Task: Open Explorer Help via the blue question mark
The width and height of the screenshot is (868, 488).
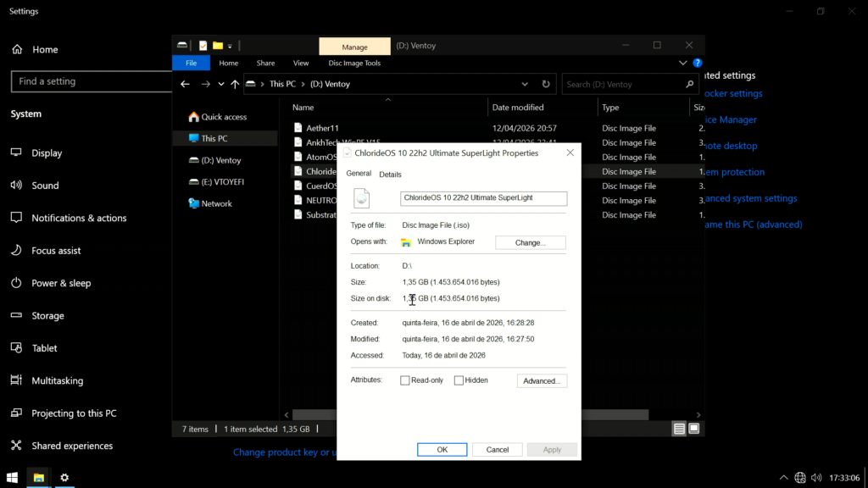Action: coord(697,63)
